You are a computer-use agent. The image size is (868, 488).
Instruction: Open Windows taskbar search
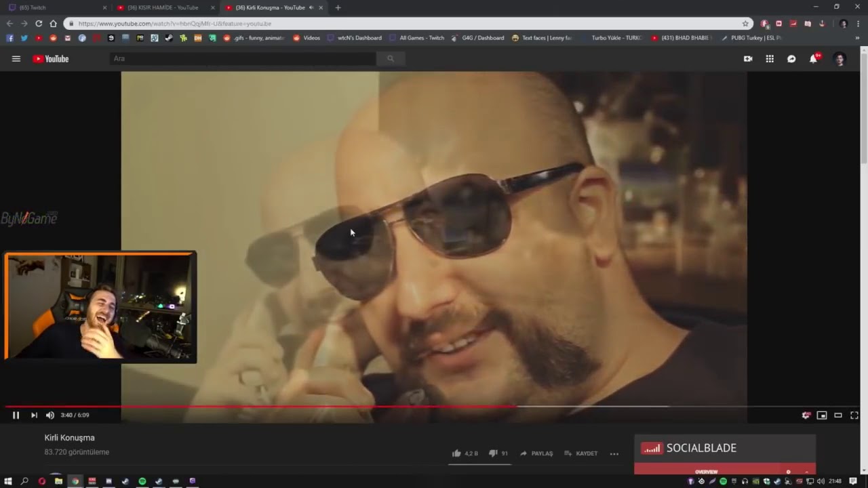coord(25,481)
